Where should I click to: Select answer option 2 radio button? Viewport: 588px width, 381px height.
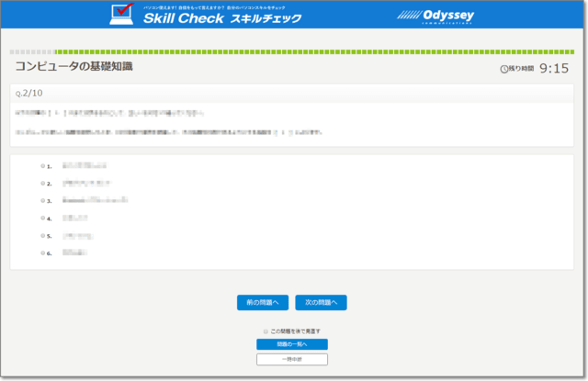pos(42,184)
